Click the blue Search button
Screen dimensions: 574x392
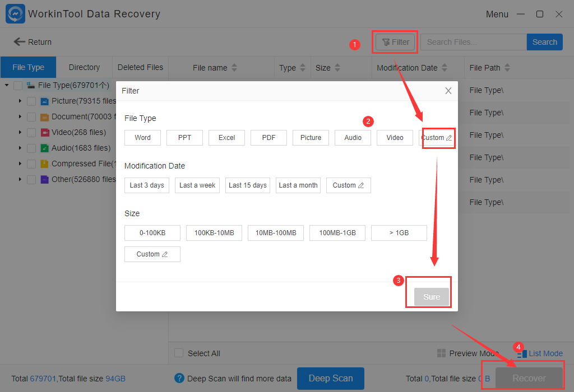[x=544, y=42]
